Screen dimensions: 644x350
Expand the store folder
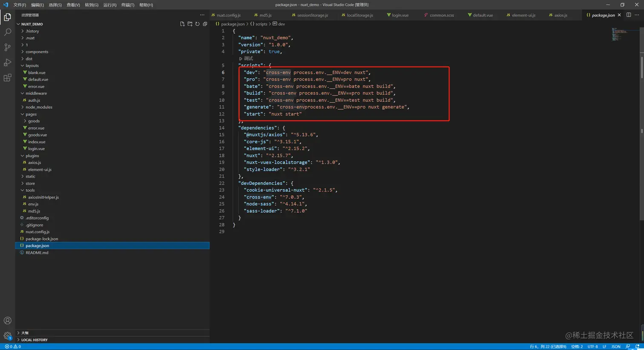[x=112, y=183]
